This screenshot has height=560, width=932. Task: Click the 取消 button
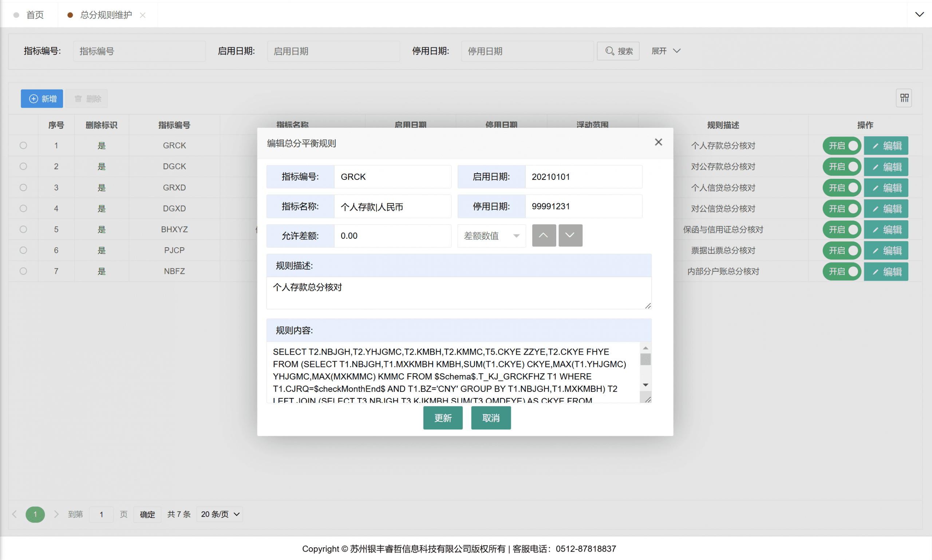(x=490, y=418)
